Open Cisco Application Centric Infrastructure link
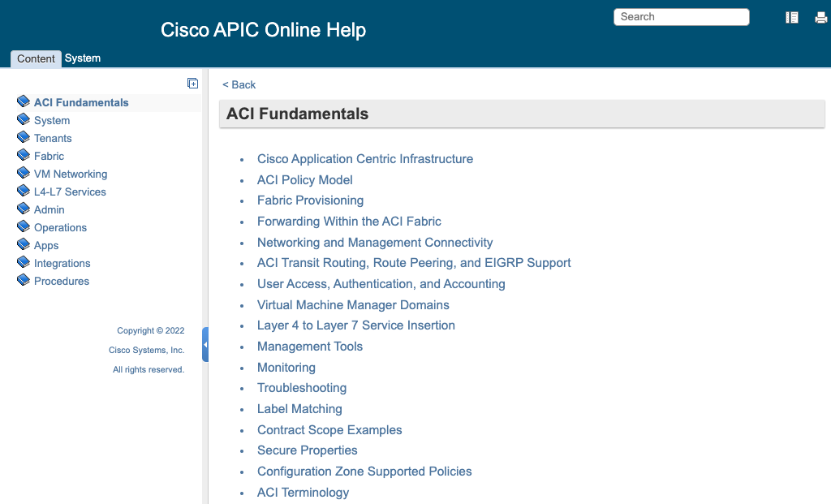 click(x=365, y=159)
